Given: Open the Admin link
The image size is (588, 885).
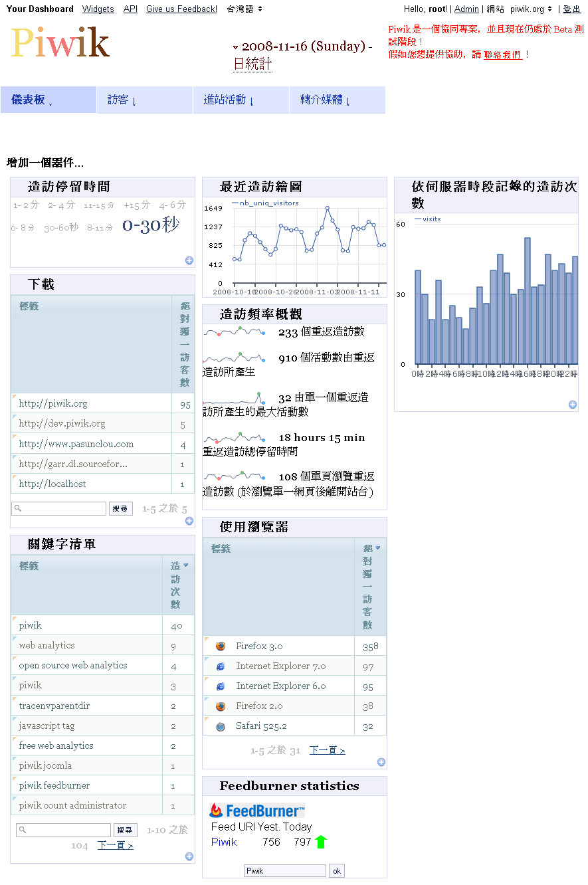Looking at the screenshot, I should click(466, 9).
